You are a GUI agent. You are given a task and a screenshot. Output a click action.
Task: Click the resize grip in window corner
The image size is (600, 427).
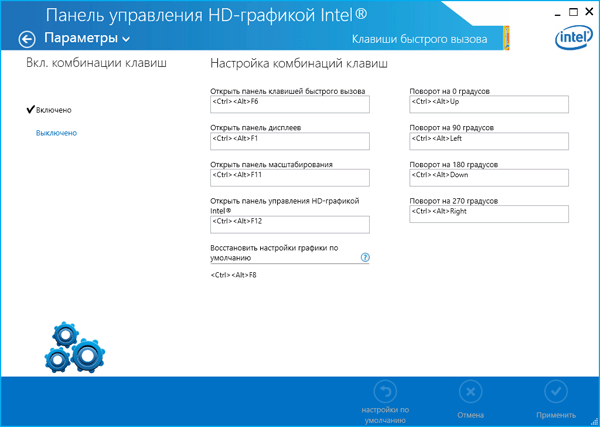[594, 422]
